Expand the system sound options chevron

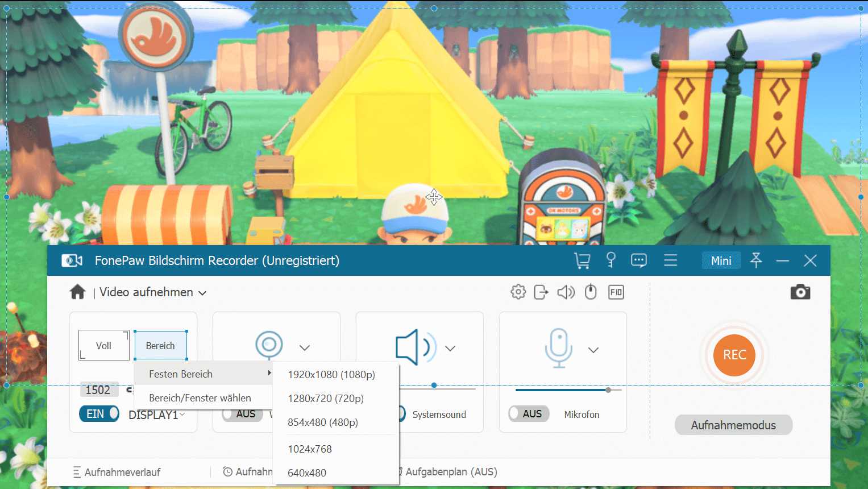tap(450, 348)
